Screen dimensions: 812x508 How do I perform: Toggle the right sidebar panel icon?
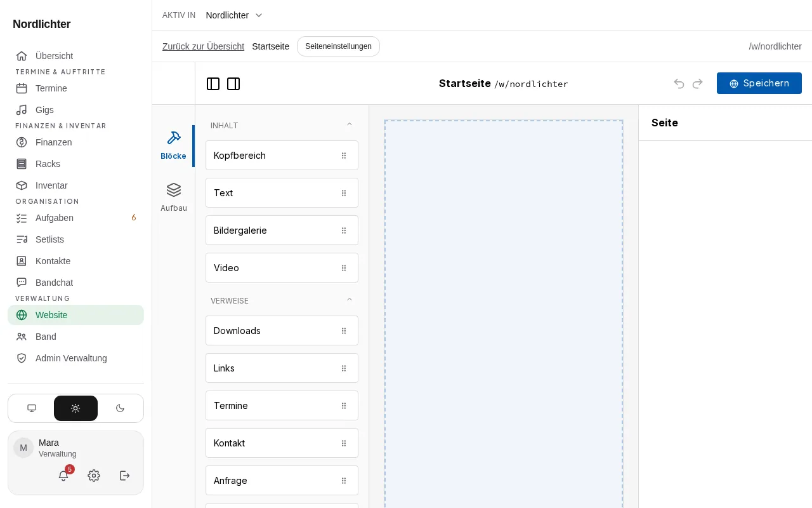(x=233, y=84)
